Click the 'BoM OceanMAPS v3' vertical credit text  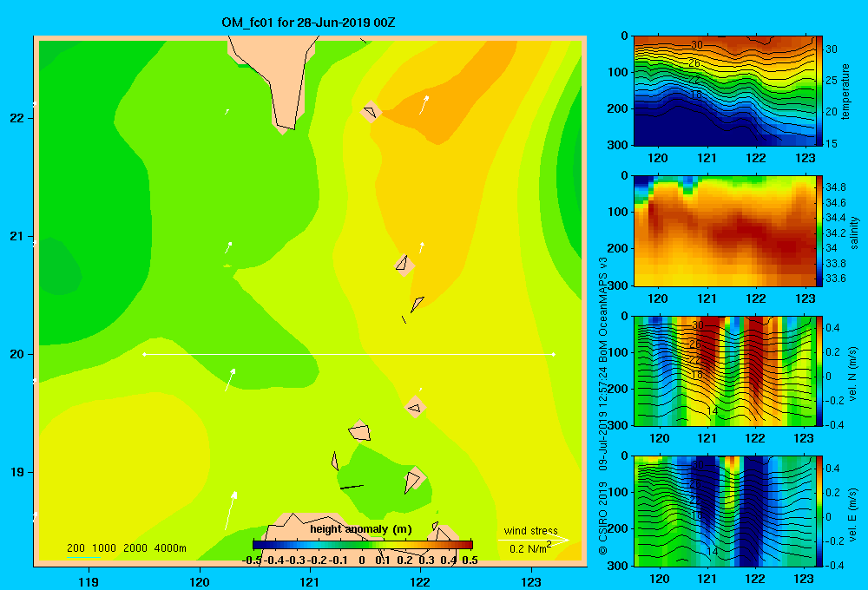pos(603,310)
